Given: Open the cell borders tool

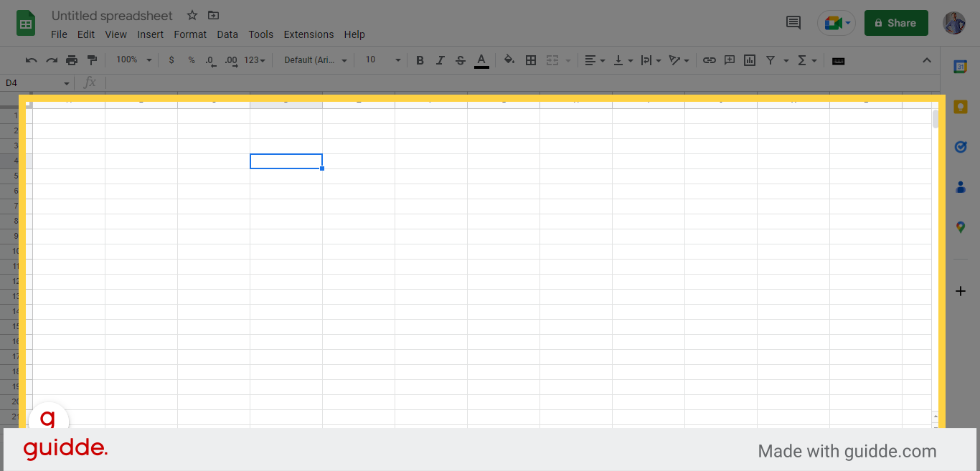Looking at the screenshot, I should pyautogui.click(x=531, y=60).
